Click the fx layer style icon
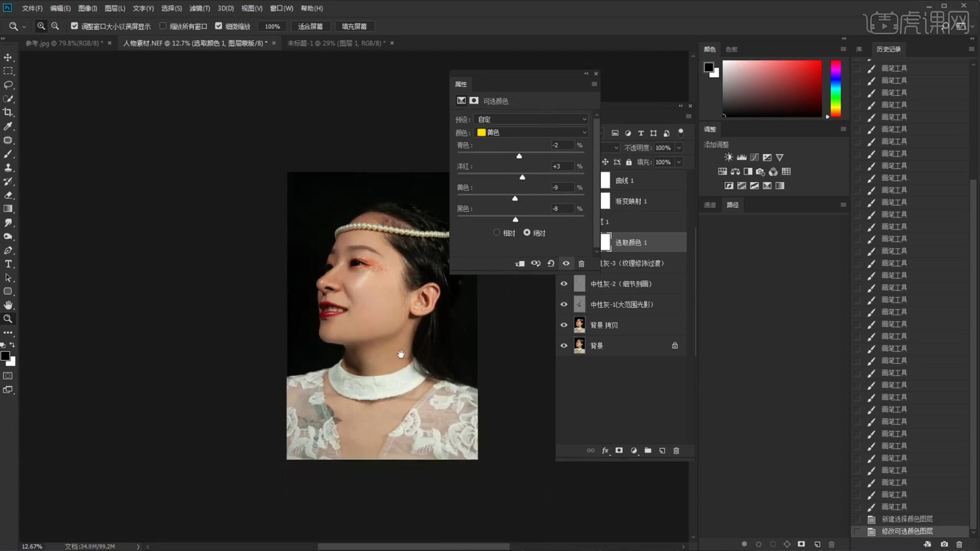 coord(605,450)
